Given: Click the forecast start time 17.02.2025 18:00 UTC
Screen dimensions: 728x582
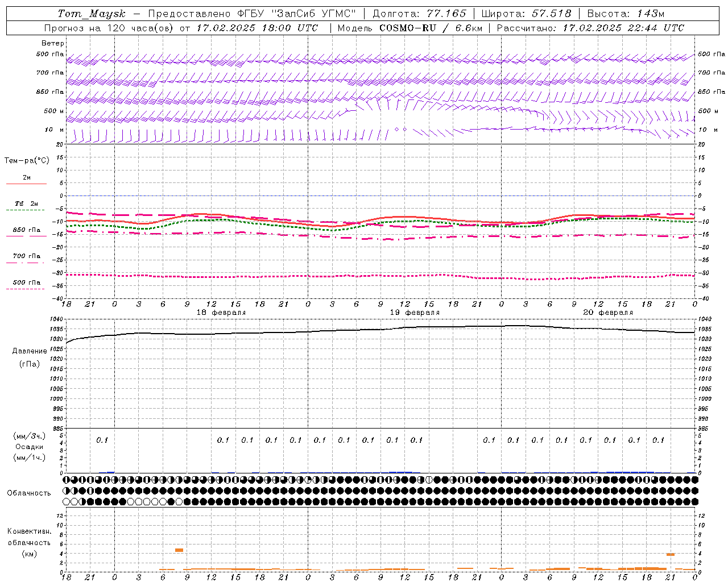Looking at the screenshot, I should [257, 28].
